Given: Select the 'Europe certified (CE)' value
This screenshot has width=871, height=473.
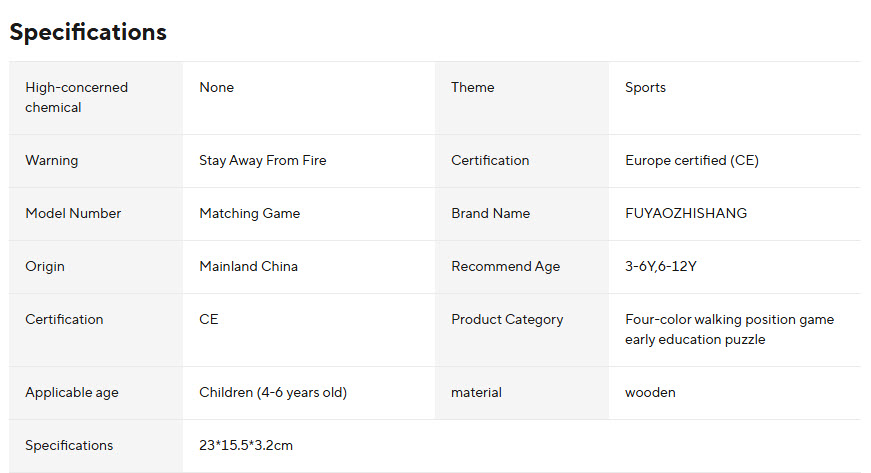Looking at the screenshot, I should 691,160.
